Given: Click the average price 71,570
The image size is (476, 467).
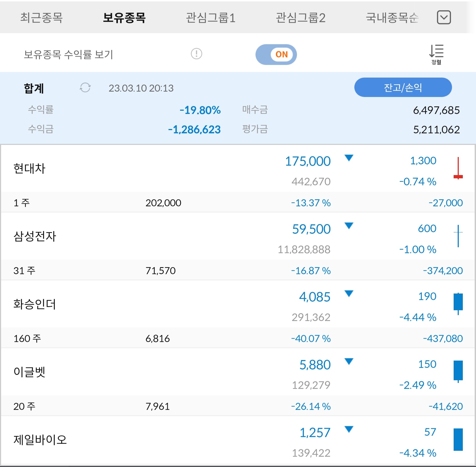Looking at the screenshot, I should tap(160, 271).
